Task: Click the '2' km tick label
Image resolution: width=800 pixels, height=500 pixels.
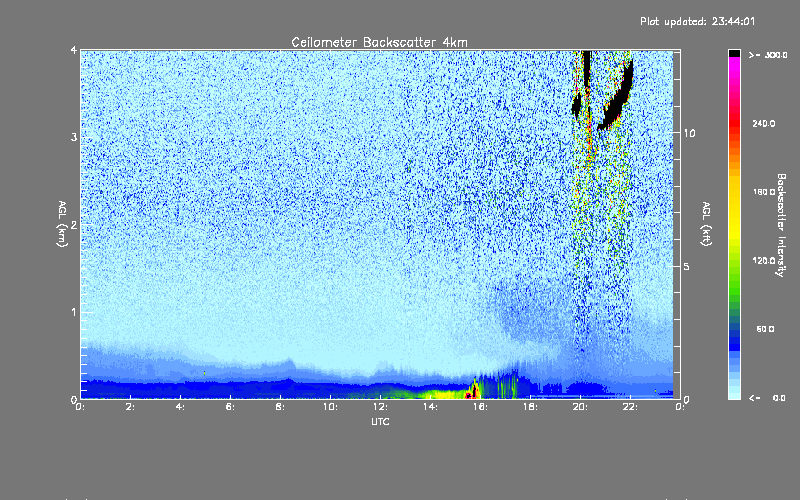Action: pos(74,224)
